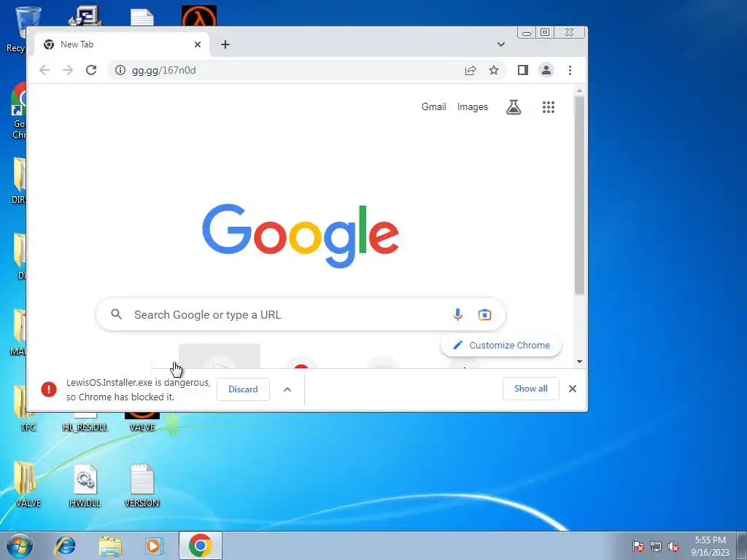747x560 pixels.
Task: Click the magnifier icon in search box
Action: point(116,314)
